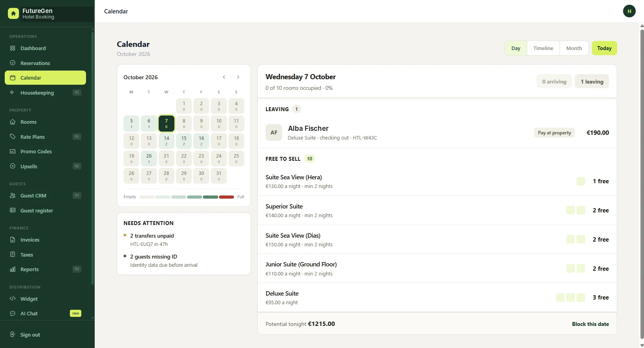
Task: Click the Pay at property badge
Action: (x=554, y=133)
